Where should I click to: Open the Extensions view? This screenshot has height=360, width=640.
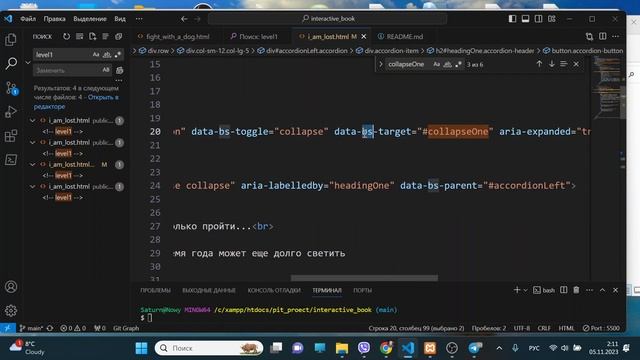tap(11, 136)
